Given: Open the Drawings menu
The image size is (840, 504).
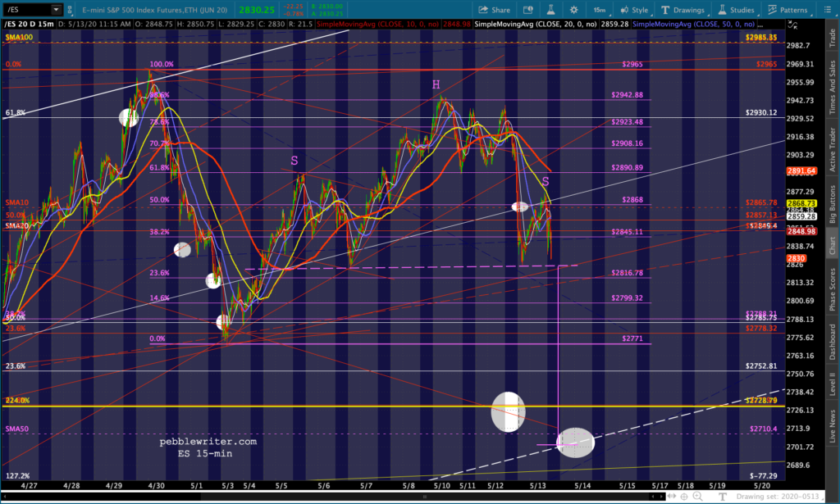Looking at the screenshot, I should pyautogui.click(x=683, y=10).
